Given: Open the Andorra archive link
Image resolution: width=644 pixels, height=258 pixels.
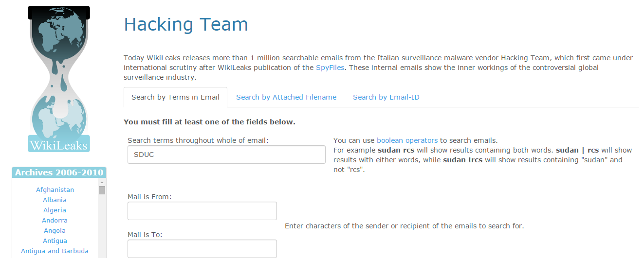Looking at the screenshot, I should tap(55, 221).
